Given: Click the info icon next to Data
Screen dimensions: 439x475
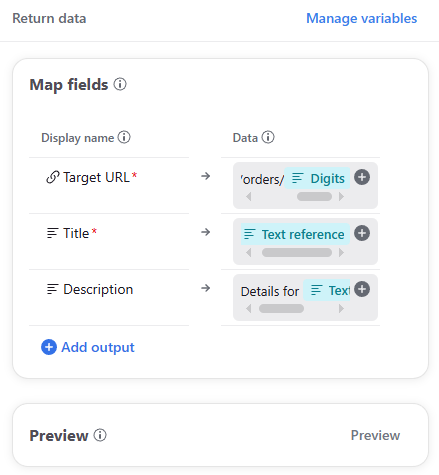Looking at the screenshot, I should click(268, 137).
